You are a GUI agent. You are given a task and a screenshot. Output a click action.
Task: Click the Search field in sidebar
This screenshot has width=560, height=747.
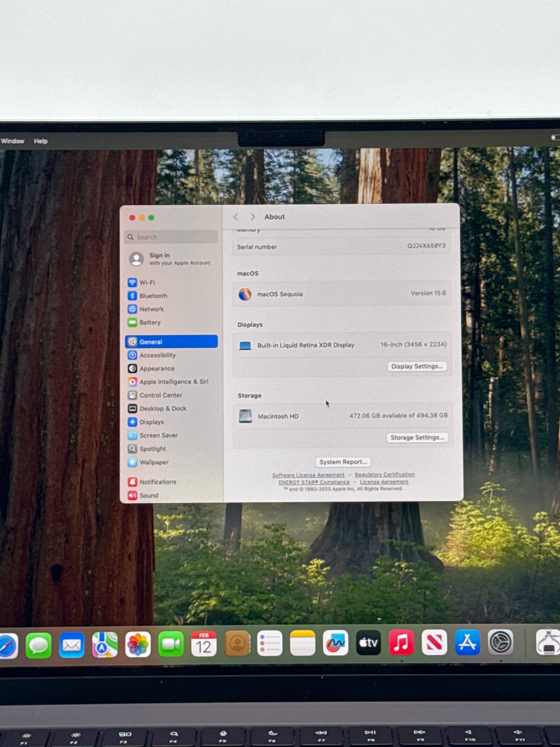tap(171, 237)
